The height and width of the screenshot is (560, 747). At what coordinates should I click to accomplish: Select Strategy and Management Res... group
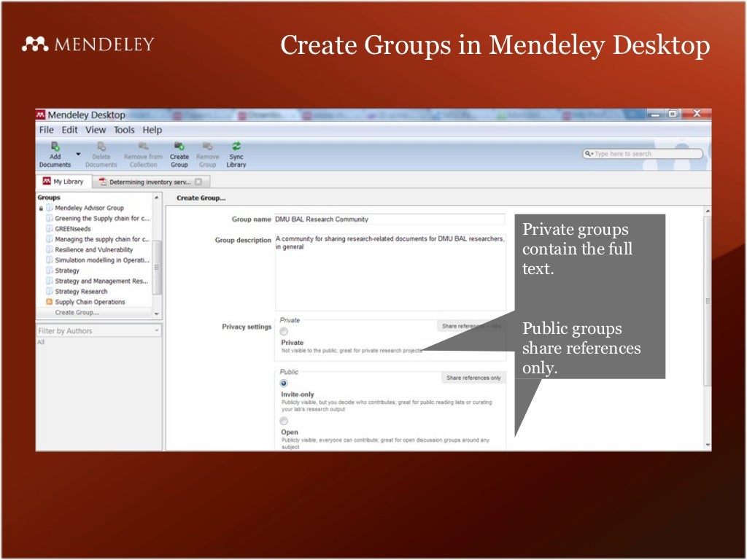click(101, 281)
